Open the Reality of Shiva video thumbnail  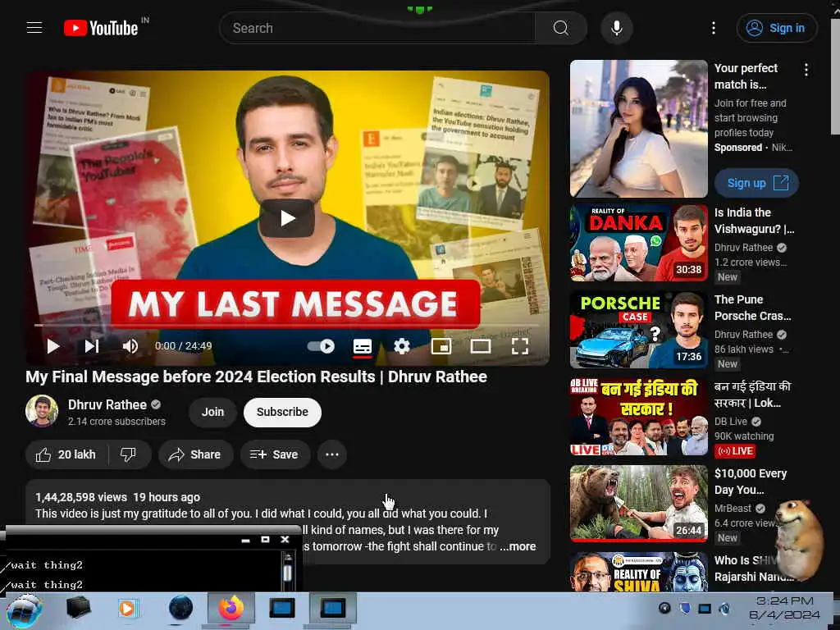[x=638, y=572]
